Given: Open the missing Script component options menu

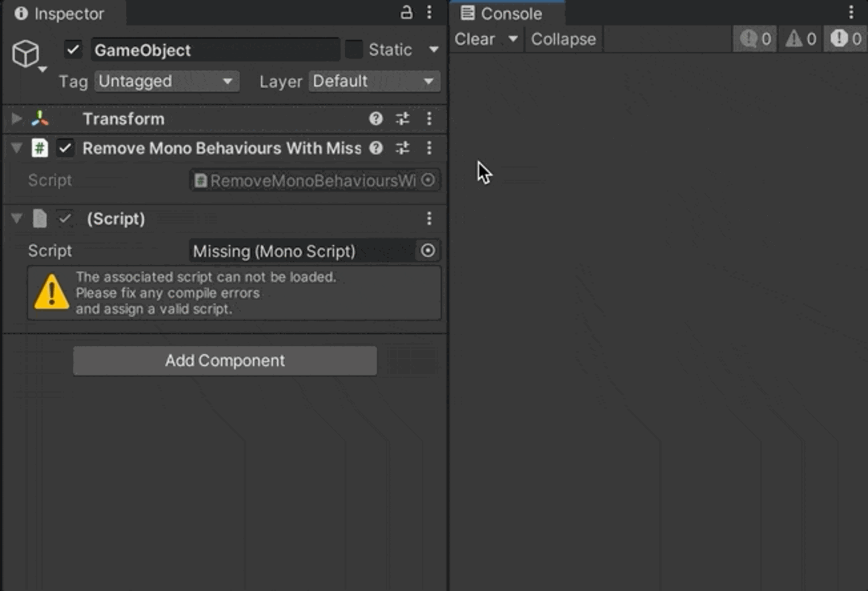Looking at the screenshot, I should click(x=429, y=218).
